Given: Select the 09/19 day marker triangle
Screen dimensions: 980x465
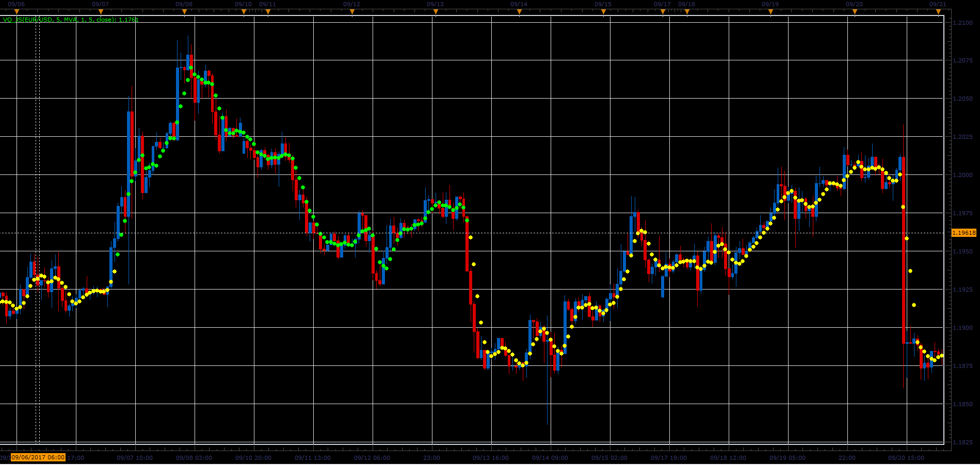Looking at the screenshot, I should 770,12.
